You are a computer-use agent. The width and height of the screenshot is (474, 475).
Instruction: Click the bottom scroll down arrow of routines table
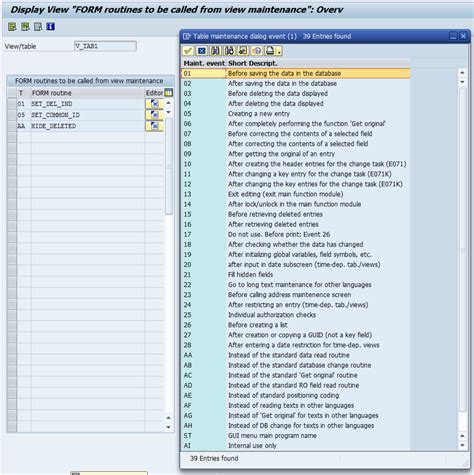169,427
